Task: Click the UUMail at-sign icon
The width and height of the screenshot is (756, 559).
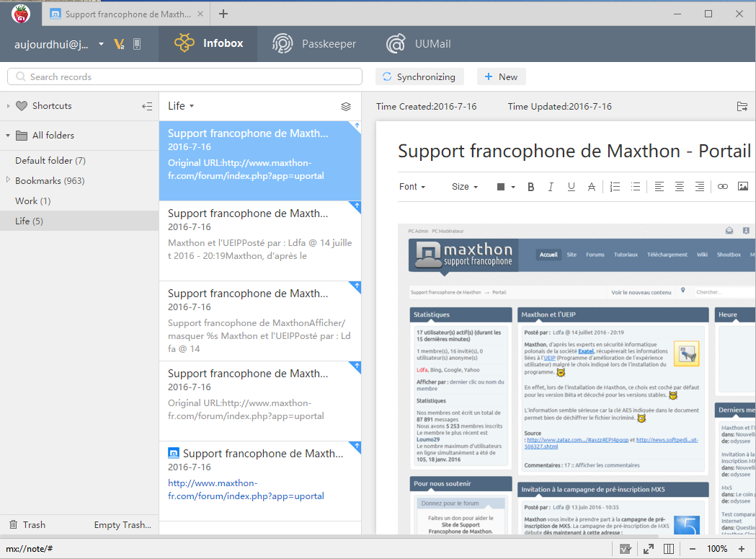Action: click(396, 43)
